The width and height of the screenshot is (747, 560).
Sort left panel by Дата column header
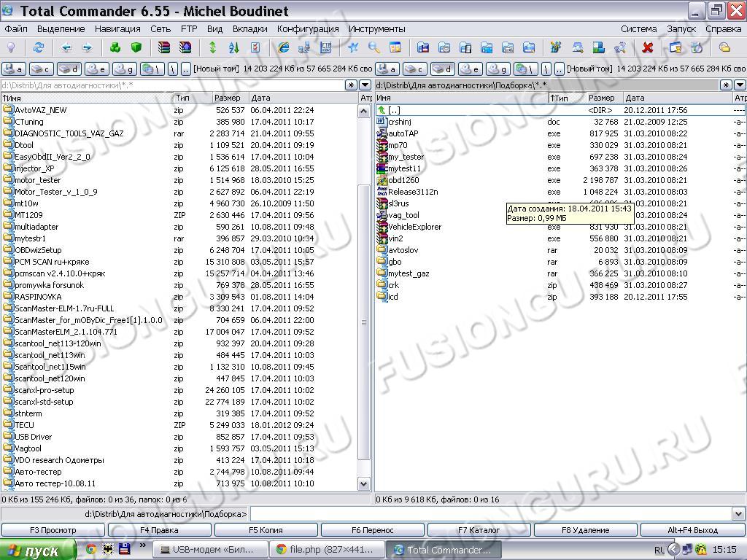303,98
